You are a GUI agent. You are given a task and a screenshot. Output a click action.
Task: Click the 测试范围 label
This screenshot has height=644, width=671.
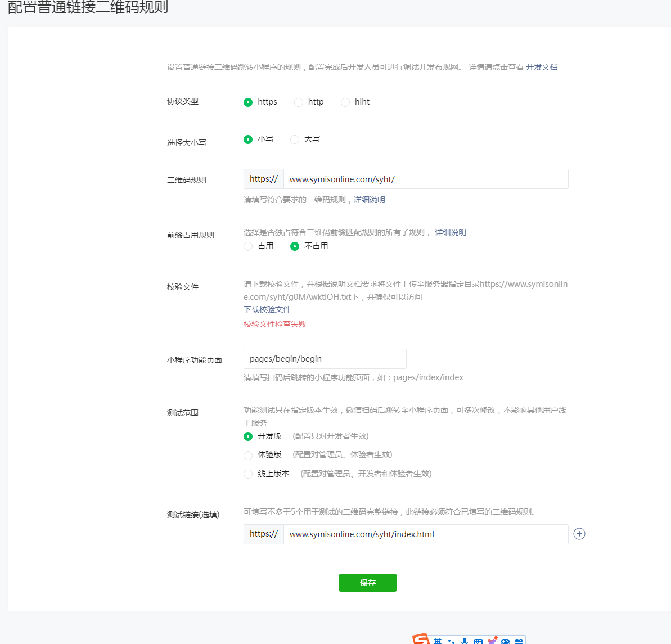point(183,413)
